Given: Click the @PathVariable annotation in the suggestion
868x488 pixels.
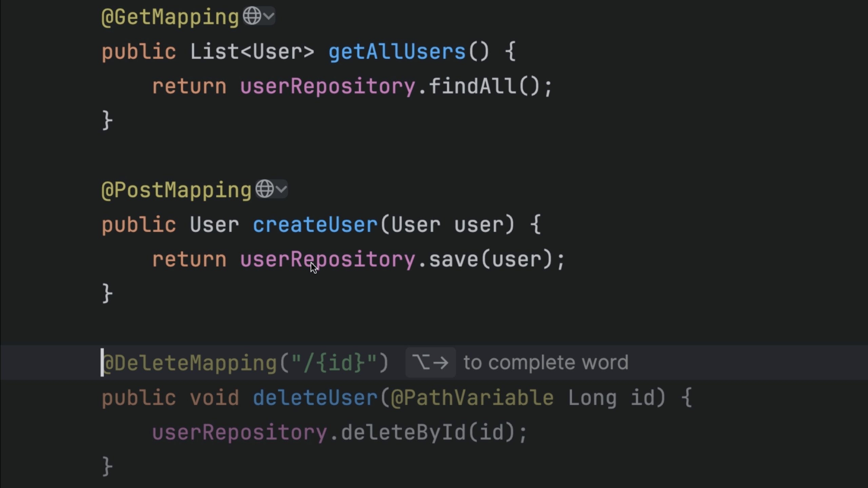Looking at the screenshot, I should (472, 398).
